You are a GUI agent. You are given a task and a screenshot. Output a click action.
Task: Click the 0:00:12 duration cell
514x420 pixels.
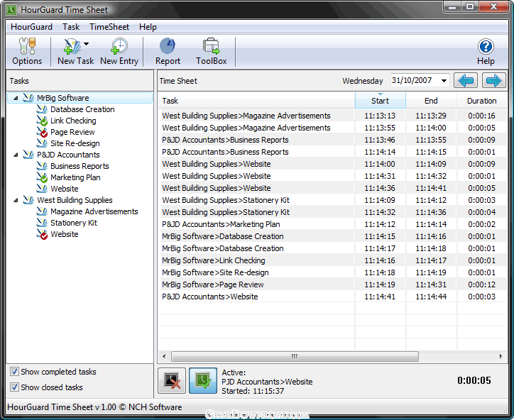coord(481,284)
